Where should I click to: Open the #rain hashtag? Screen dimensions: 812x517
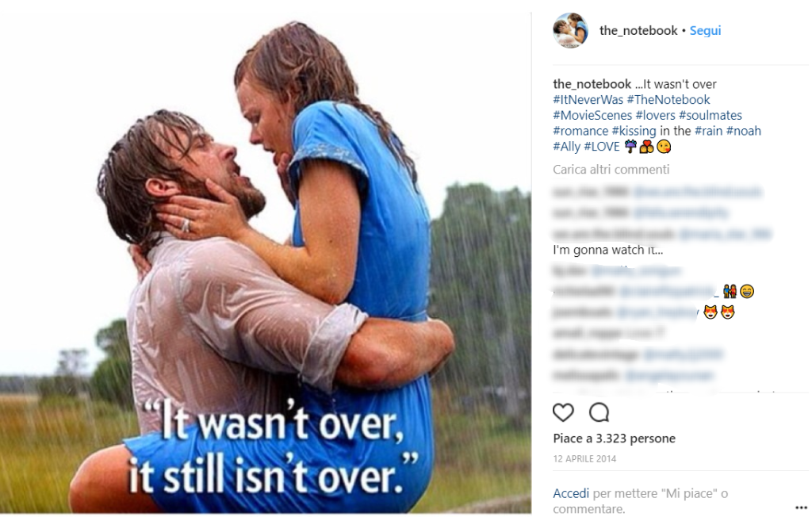[708, 131]
